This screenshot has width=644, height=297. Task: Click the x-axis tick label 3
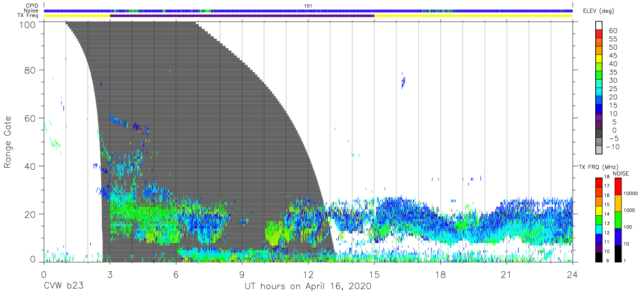[x=110, y=274]
